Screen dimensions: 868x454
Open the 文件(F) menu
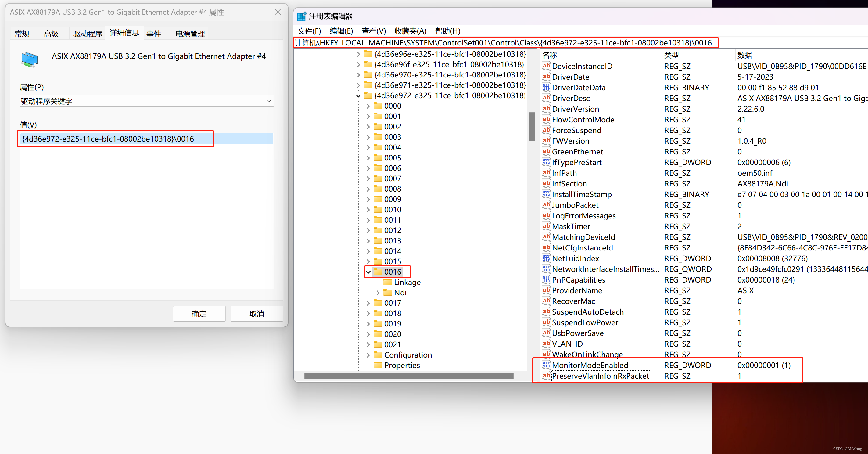(x=309, y=31)
